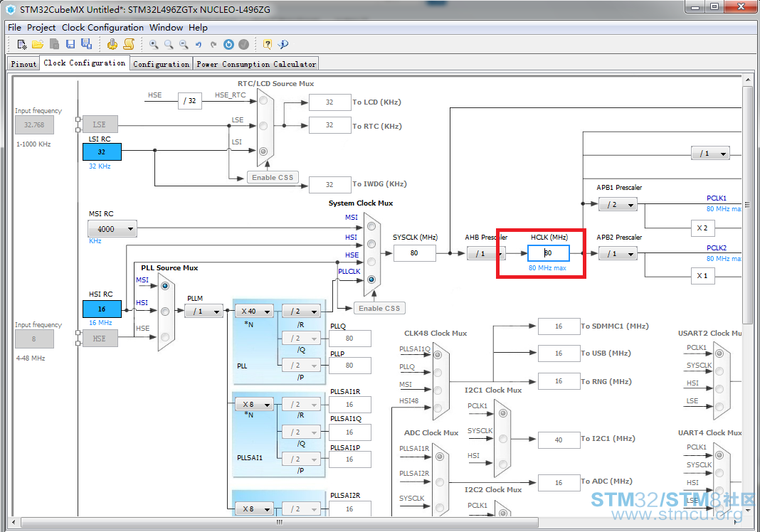Switch to Power Consumption Calculator tab
This screenshot has height=532, width=760.
click(256, 64)
